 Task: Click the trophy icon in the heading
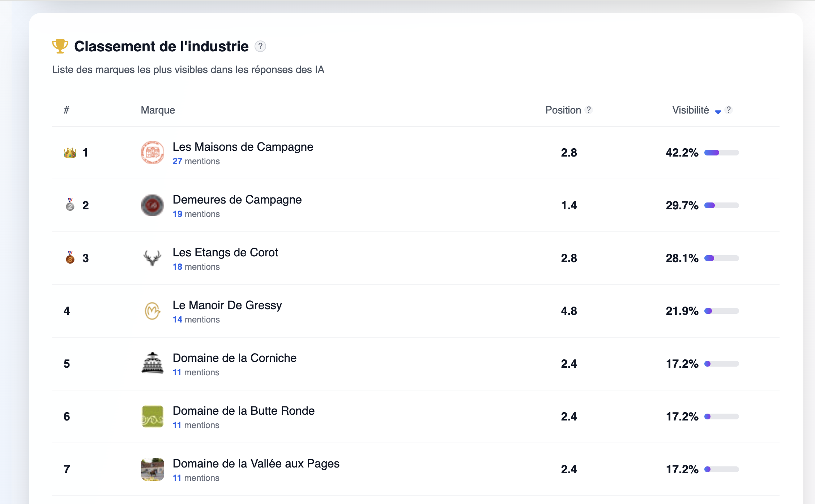pos(60,46)
